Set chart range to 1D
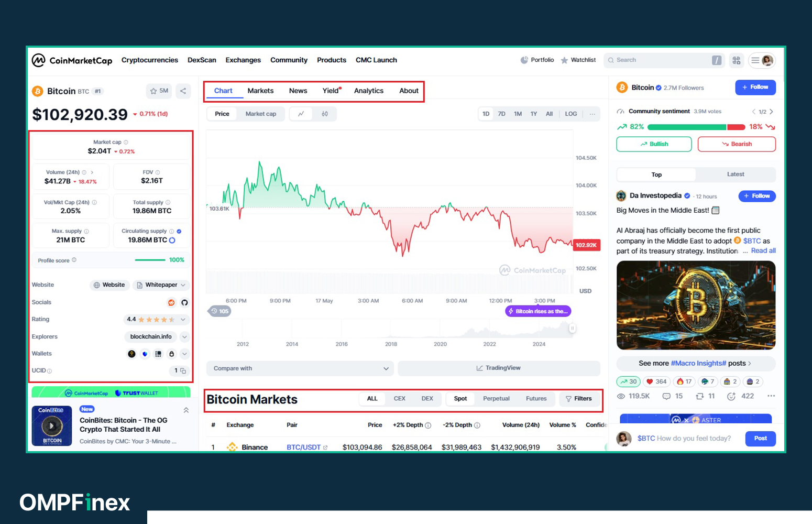This screenshot has width=812, height=524. pyautogui.click(x=486, y=114)
